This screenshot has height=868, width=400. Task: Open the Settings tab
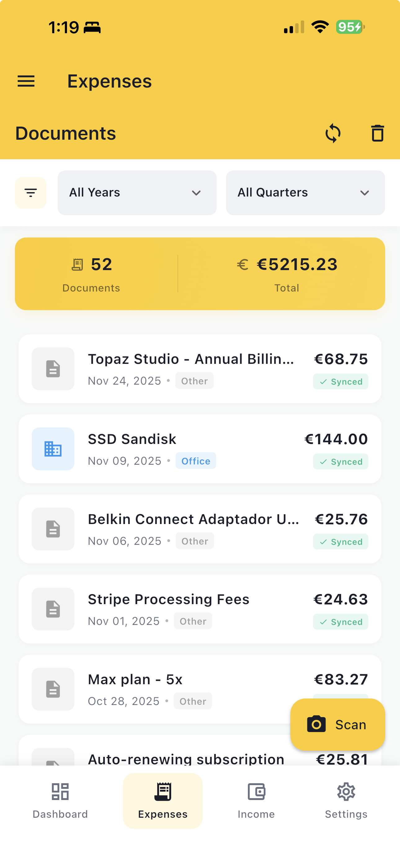(x=346, y=801)
